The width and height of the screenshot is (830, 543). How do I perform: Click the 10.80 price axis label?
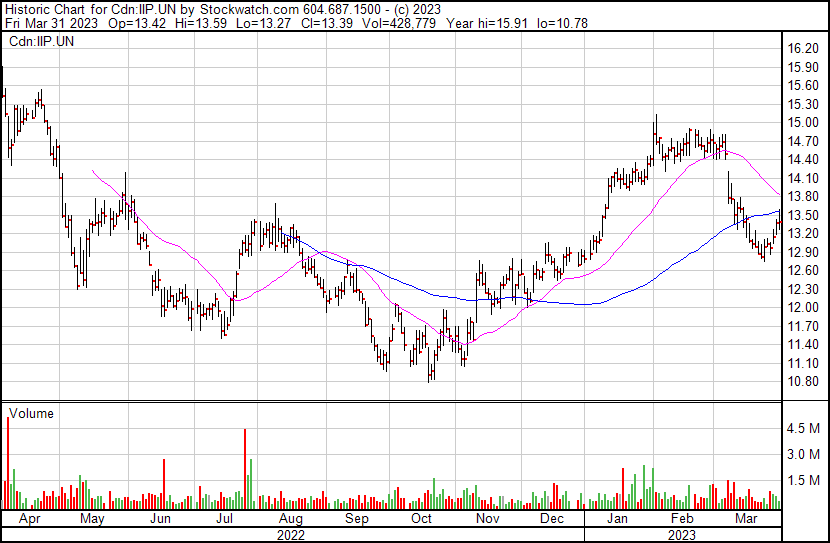[x=803, y=382]
